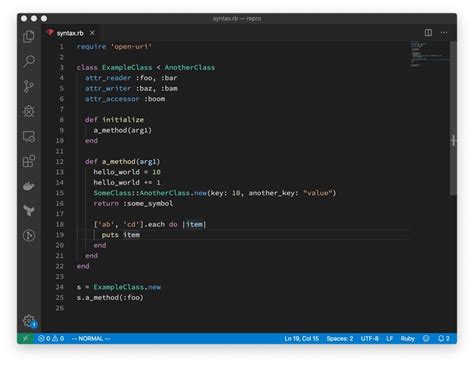This screenshot has height=365, width=474.
Task: Click the minimap code overview
Action: (x=429, y=54)
